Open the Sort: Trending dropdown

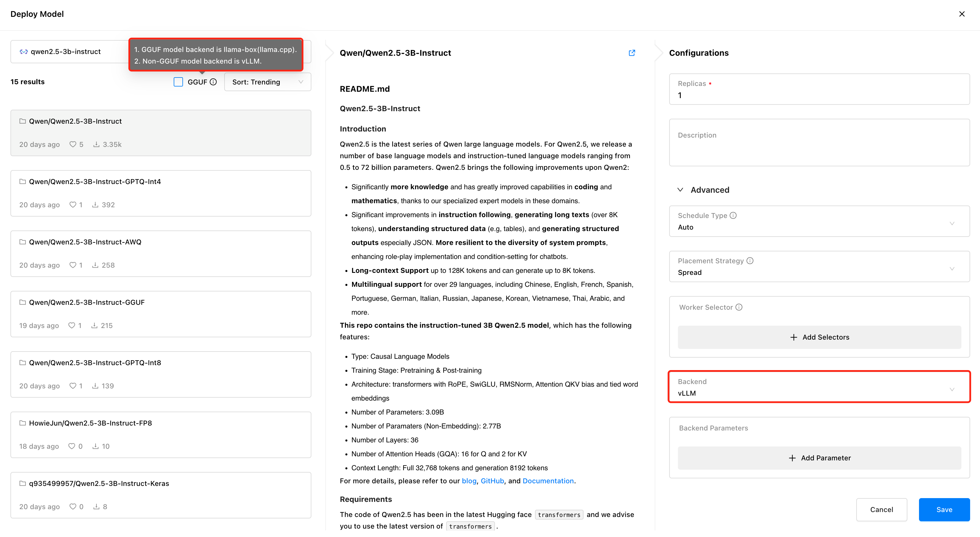pos(268,82)
